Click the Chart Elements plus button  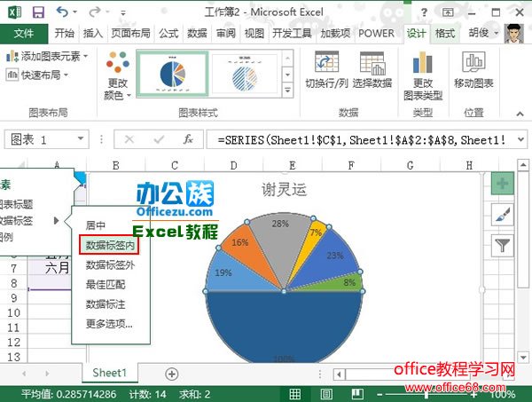pos(503,184)
